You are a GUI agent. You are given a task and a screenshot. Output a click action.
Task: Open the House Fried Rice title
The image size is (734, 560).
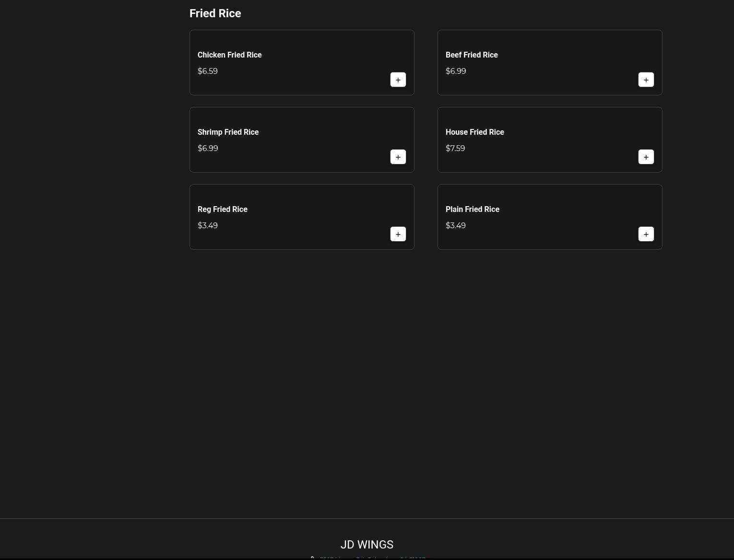click(x=475, y=132)
